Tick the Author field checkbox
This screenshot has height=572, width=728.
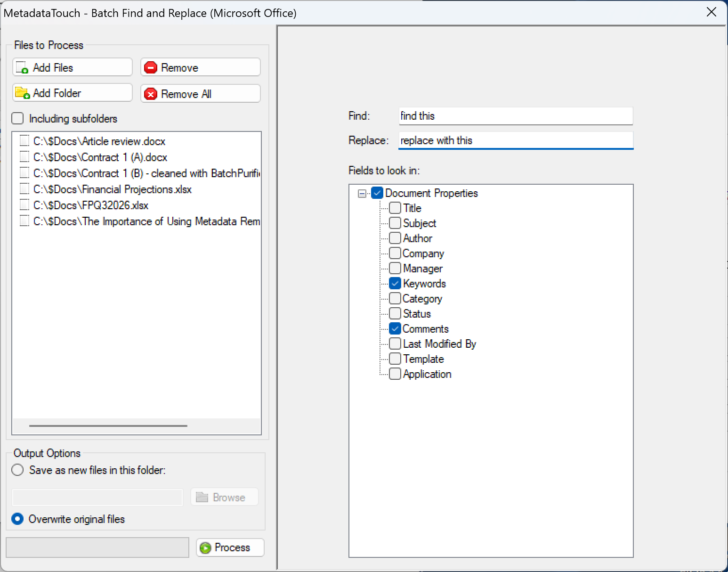coord(395,238)
